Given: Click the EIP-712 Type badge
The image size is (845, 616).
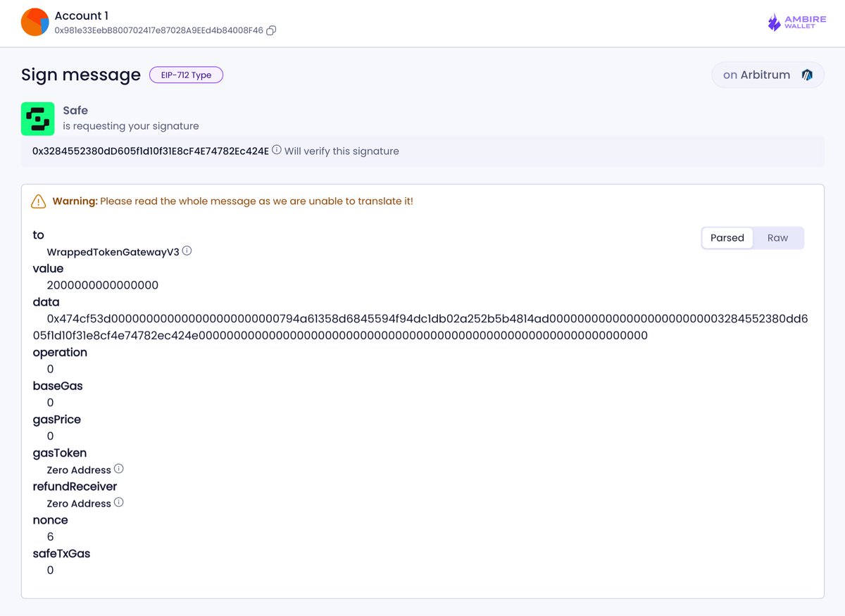Looking at the screenshot, I should pyautogui.click(x=186, y=75).
